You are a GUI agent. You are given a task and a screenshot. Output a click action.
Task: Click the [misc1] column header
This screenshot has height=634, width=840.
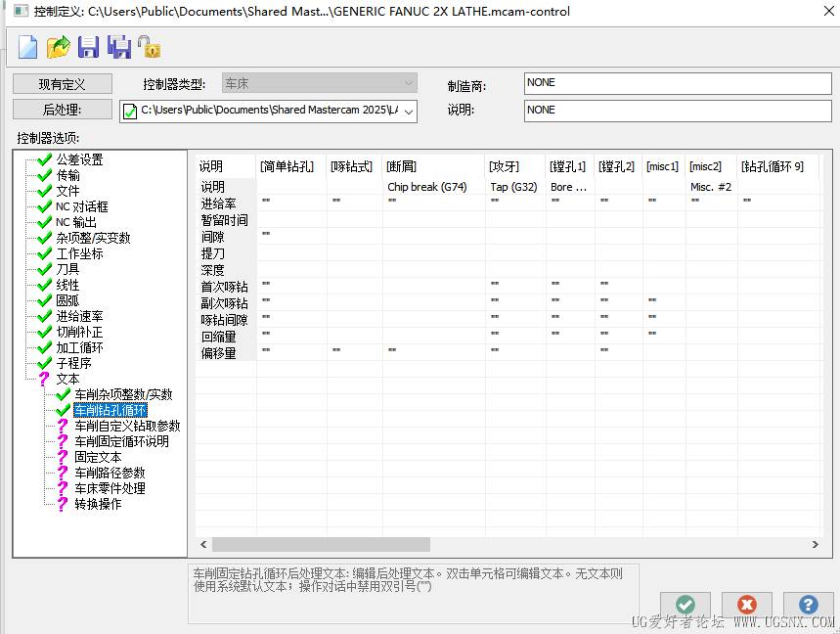(x=662, y=166)
